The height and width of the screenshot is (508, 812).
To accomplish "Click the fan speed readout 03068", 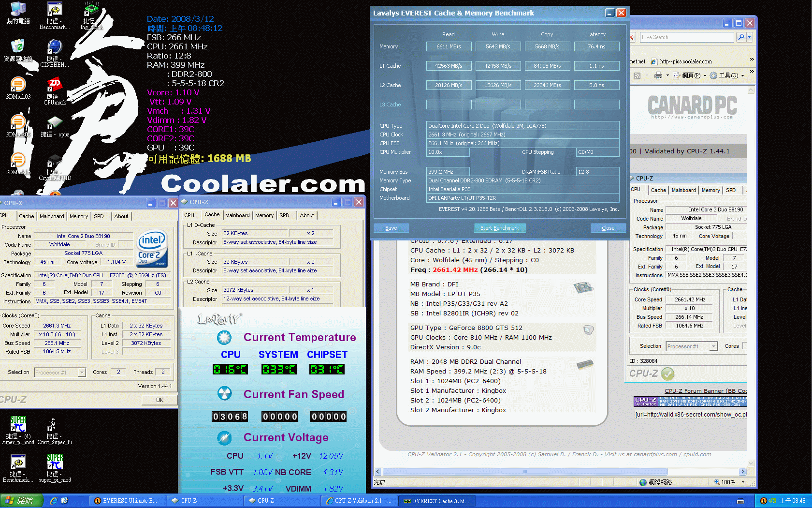I will click(x=230, y=417).
